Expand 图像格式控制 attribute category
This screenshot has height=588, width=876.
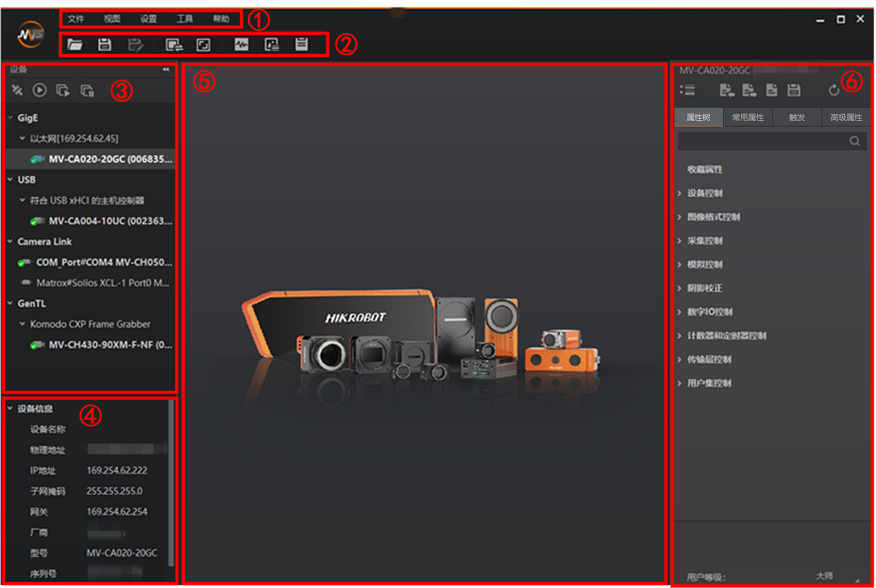(x=679, y=217)
